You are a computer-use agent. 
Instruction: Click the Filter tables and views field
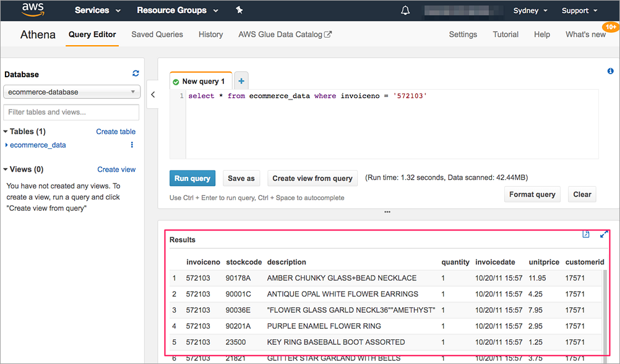click(71, 112)
